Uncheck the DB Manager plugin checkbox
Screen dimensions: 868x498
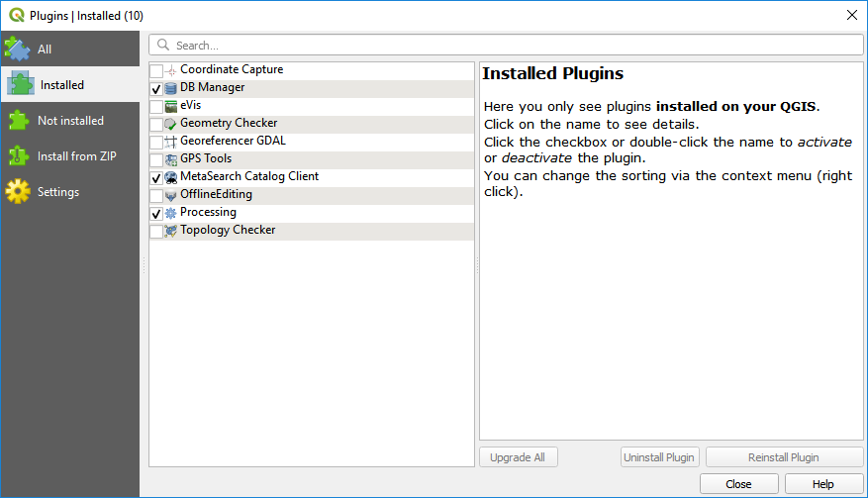[156, 89]
